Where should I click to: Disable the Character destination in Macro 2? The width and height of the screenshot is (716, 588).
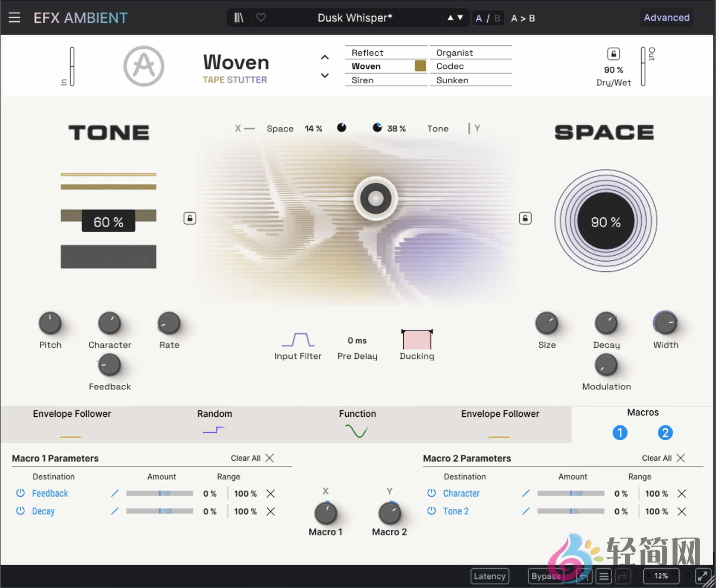pos(432,493)
